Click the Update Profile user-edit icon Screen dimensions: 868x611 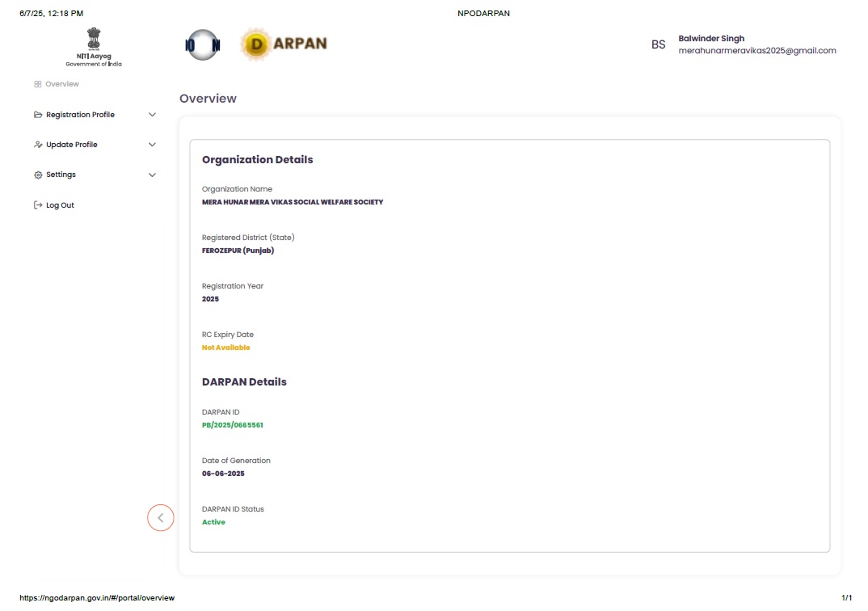pyautogui.click(x=38, y=145)
